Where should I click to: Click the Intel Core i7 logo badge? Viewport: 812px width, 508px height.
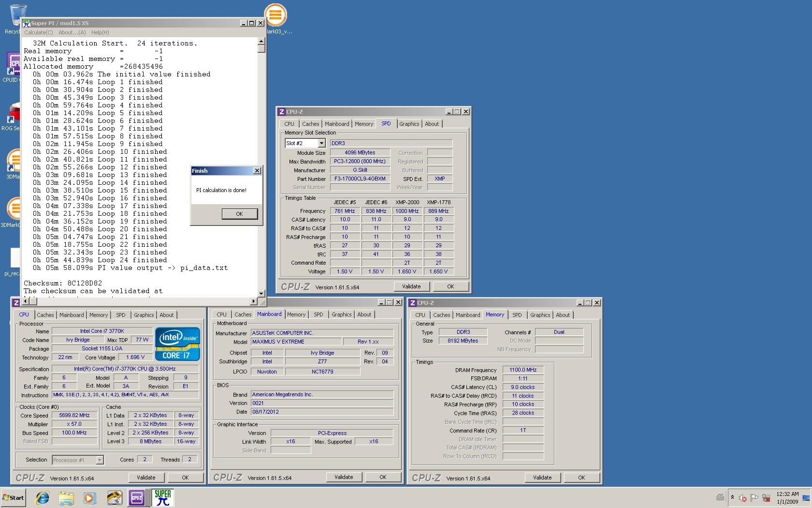pyautogui.click(x=177, y=344)
